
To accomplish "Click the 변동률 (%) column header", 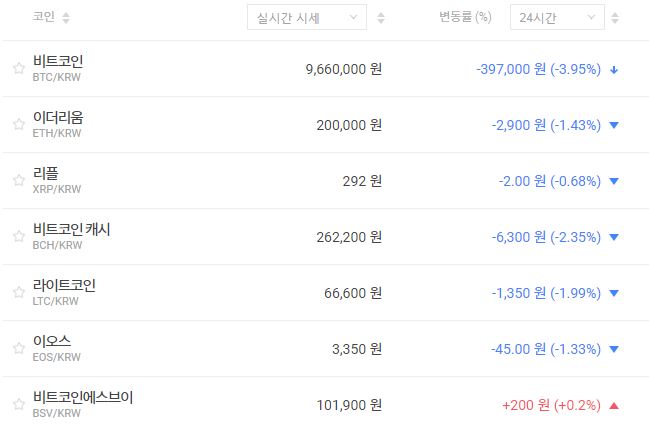I will [465, 18].
